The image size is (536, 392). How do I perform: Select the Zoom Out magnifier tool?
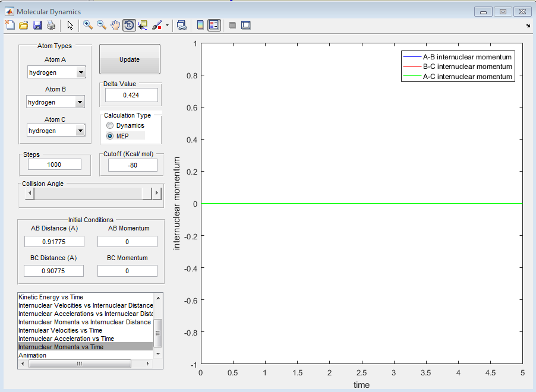click(x=102, y=25)
